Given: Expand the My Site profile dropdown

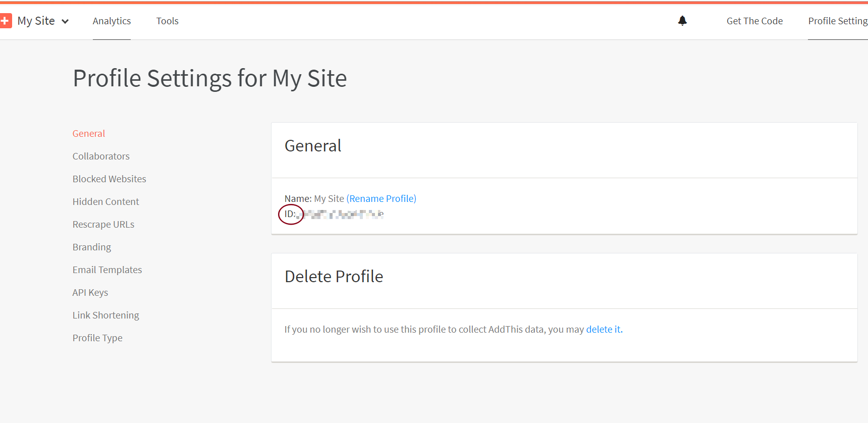Looking at the screenshot, I should (65, 21).
